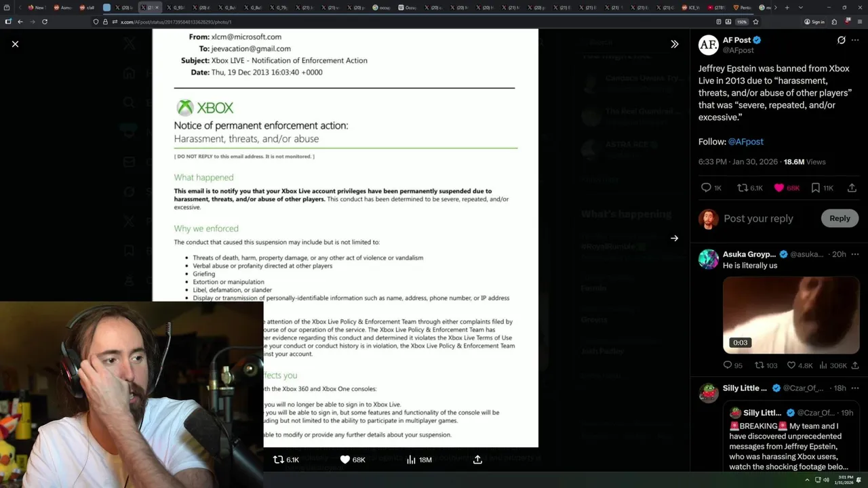
Task: Toggle the bookmark showing 11K
Action: (822, 188)
